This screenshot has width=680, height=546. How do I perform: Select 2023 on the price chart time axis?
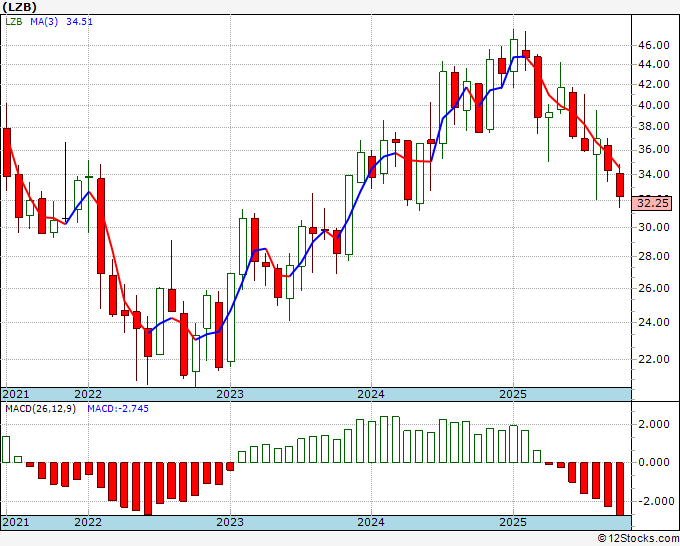(230, 394)
